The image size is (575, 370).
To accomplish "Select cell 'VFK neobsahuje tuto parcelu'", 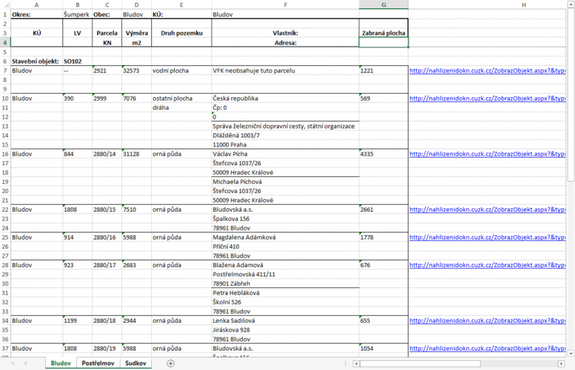I will (x=285, y=71).
